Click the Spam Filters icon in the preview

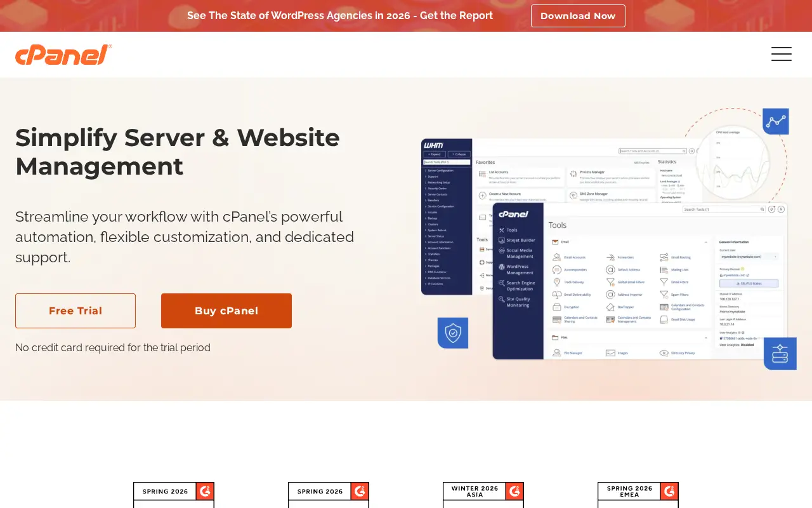[664, 295]
